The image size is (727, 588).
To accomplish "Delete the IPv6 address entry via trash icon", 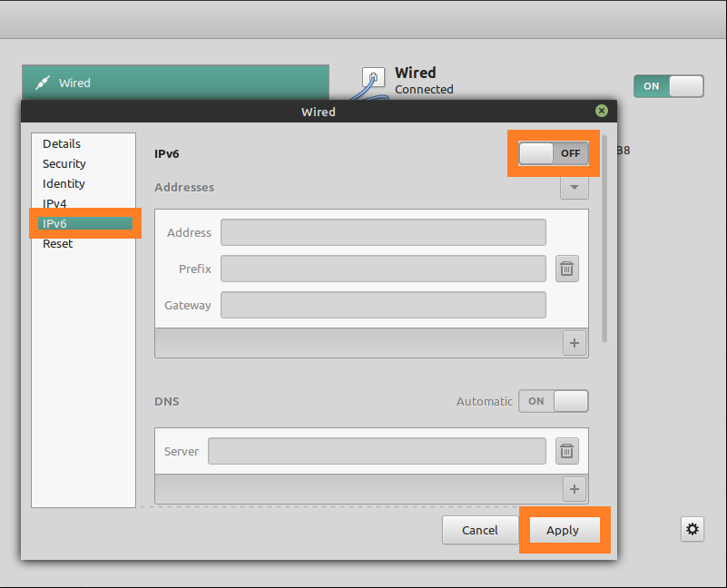I will tap(566, 269).
